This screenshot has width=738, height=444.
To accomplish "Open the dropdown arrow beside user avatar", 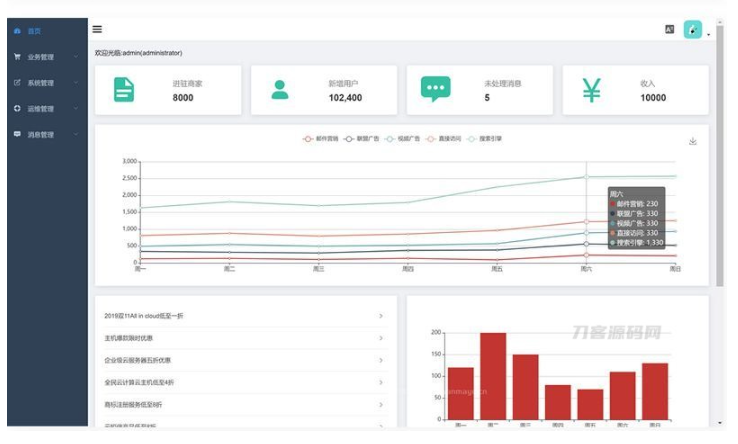I will pyautogui.click(x=708, y=34).
